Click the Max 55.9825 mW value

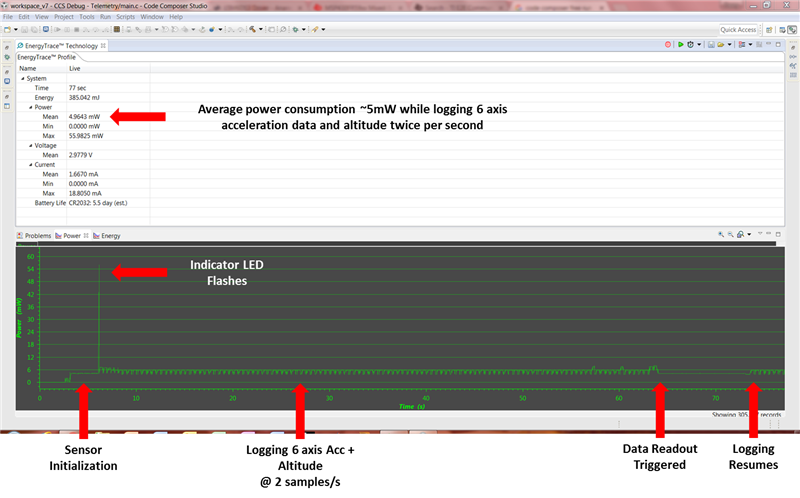pyautogui.click(x=86, y=136)
